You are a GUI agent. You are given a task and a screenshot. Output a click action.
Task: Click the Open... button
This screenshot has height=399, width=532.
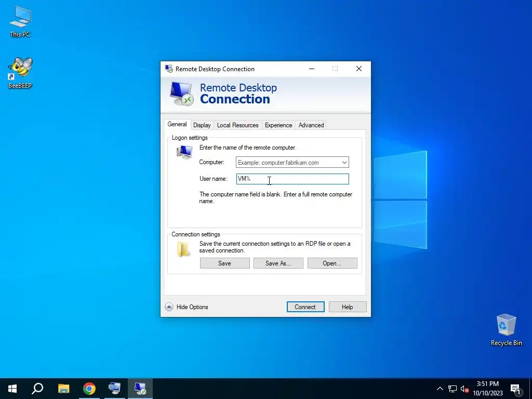click(332, 263)
